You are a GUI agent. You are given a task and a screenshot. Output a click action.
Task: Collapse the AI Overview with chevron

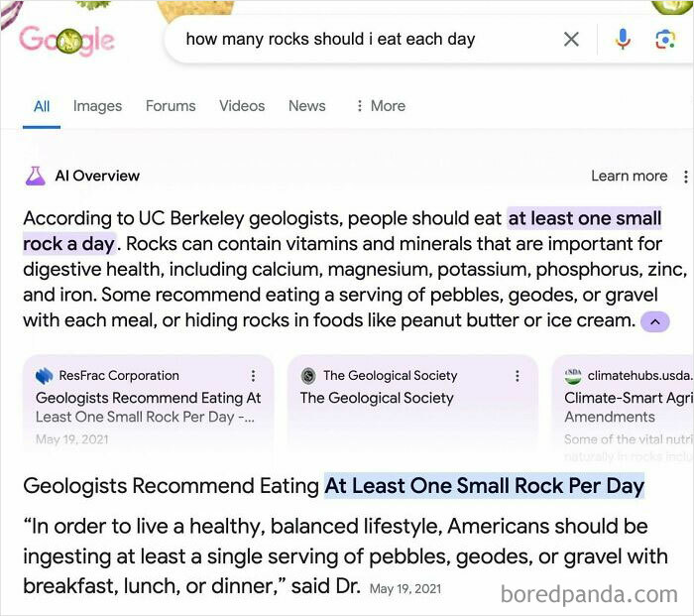point(655,321)
